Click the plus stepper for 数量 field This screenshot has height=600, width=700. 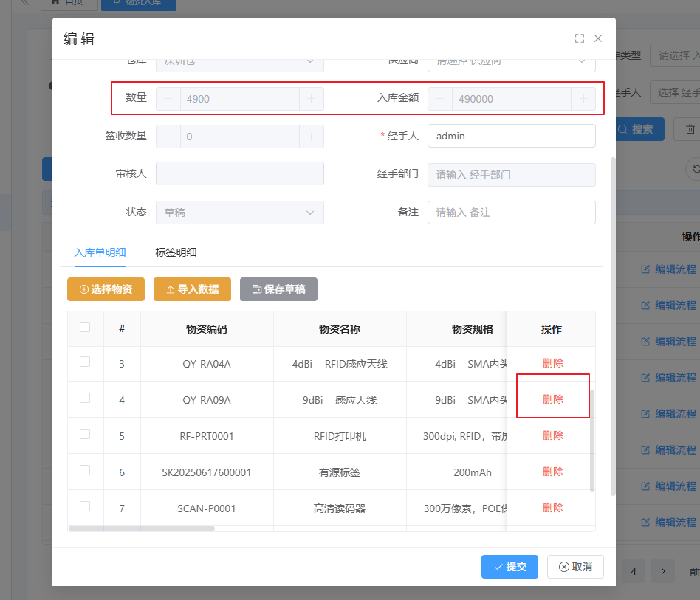(x=311, y=99)
